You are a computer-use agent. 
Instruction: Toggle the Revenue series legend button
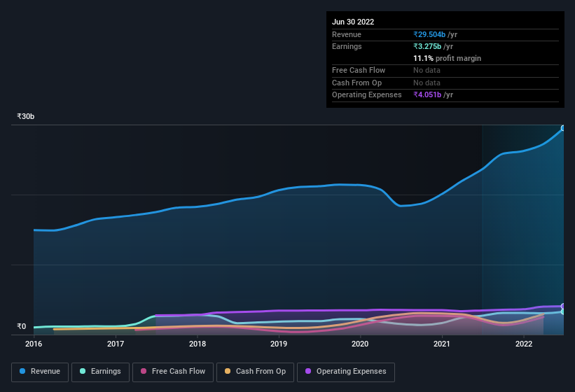(x=40, y=372)
